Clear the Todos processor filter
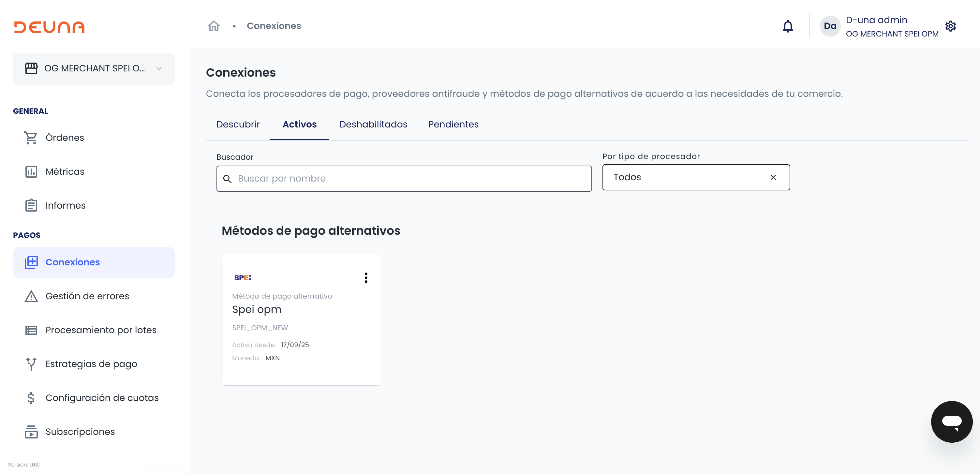Image resolution: width=980 pixels, height=474 pixels. click(x=773, y=177)
